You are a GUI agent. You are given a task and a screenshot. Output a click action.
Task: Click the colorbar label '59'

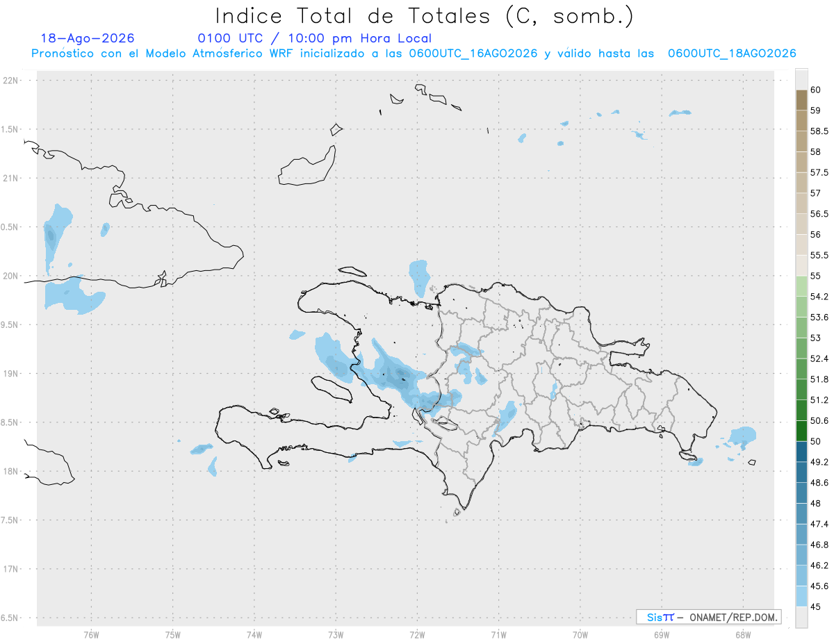pos(816,110)
